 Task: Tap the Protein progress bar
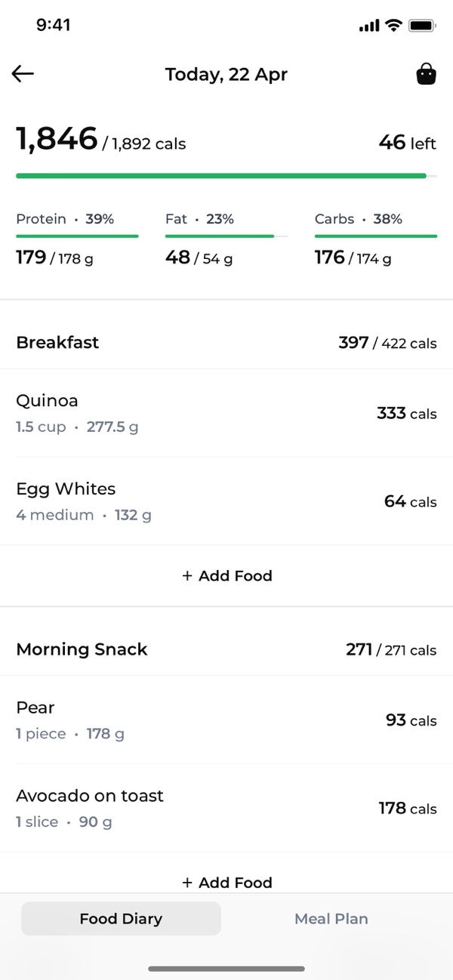click(x=77, y=236)
